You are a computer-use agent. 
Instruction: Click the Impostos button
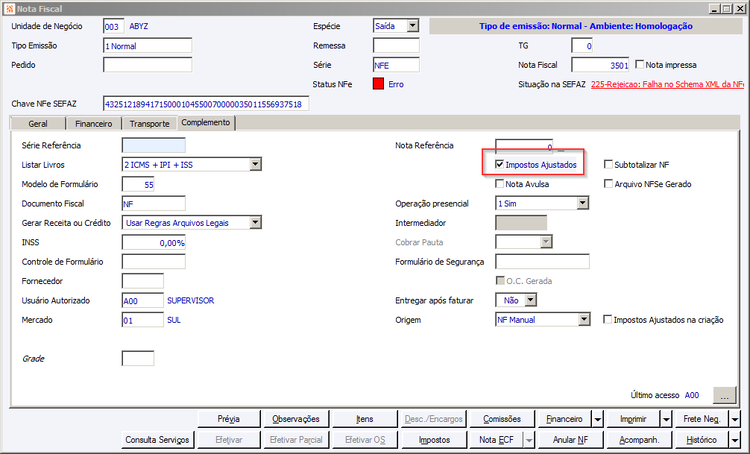click(x=434, y=440)
